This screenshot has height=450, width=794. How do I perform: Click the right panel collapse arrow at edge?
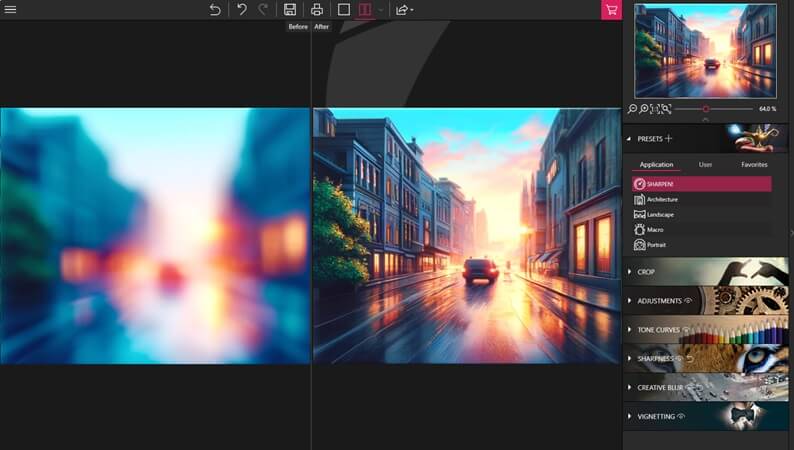[791, 233]
